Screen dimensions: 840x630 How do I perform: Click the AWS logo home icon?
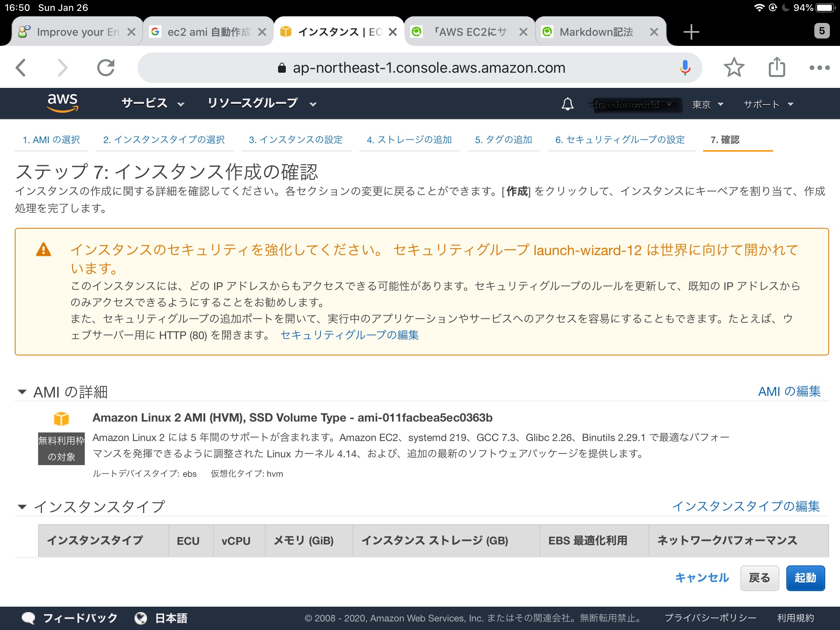pyautogui.click(x=62, y=103)
